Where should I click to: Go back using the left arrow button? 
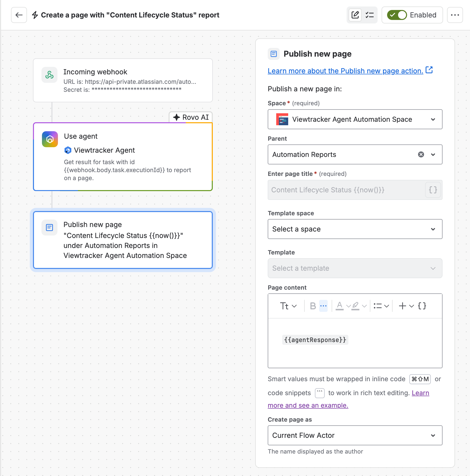point(19,15)
